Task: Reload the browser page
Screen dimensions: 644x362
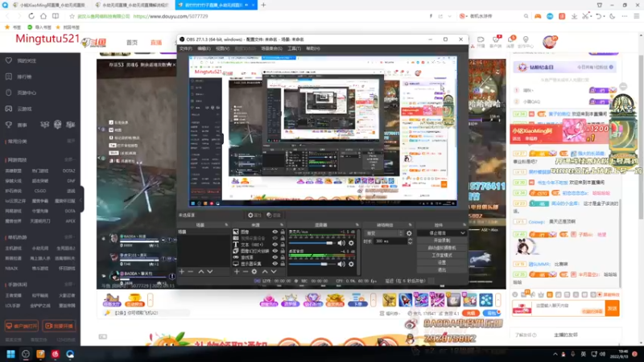Action: click(31, 16)
